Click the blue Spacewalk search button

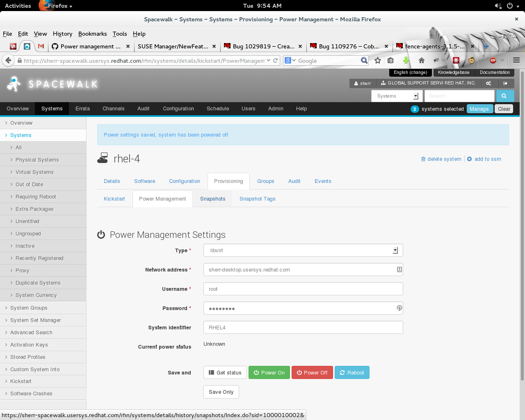click(x=504, y=96)
